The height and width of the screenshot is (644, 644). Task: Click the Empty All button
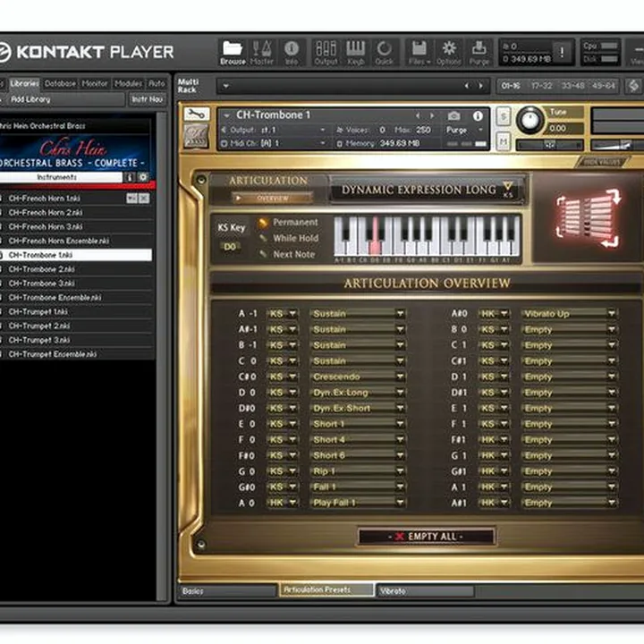coord(426,537)
